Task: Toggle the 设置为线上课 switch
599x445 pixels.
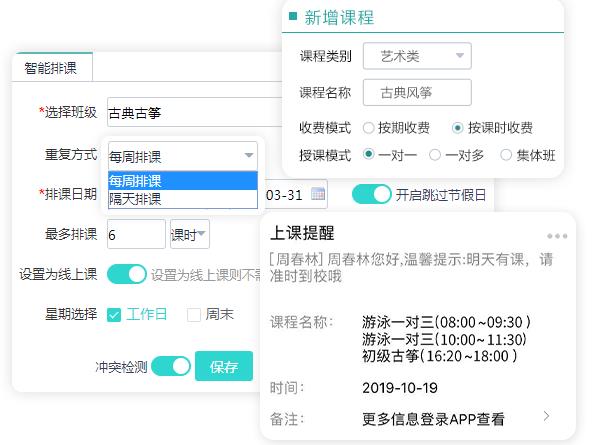Action: pos(126,274)
